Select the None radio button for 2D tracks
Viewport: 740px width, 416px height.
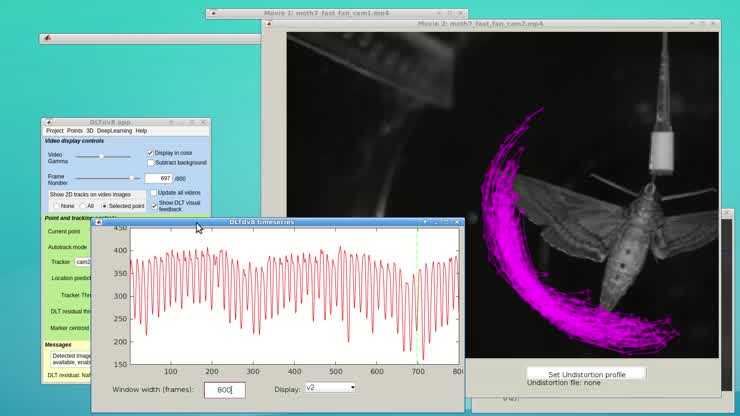click(x=56, y=206)
